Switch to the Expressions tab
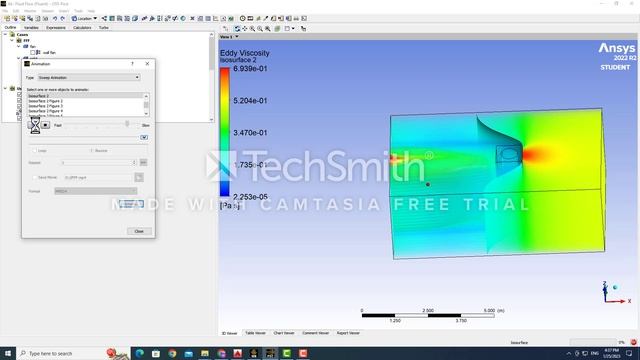640x360 pixels. 56,27
